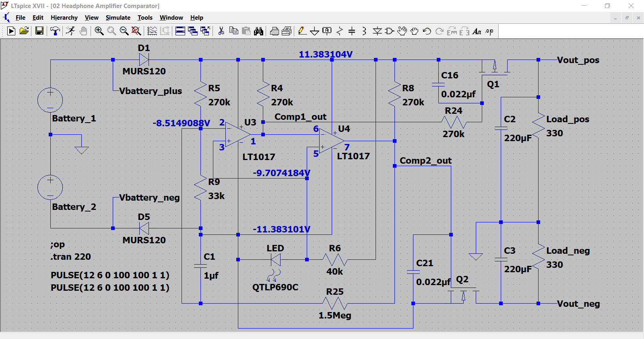Click the Vout_neg net label
The image size is (644, 339).
point(578,304)
